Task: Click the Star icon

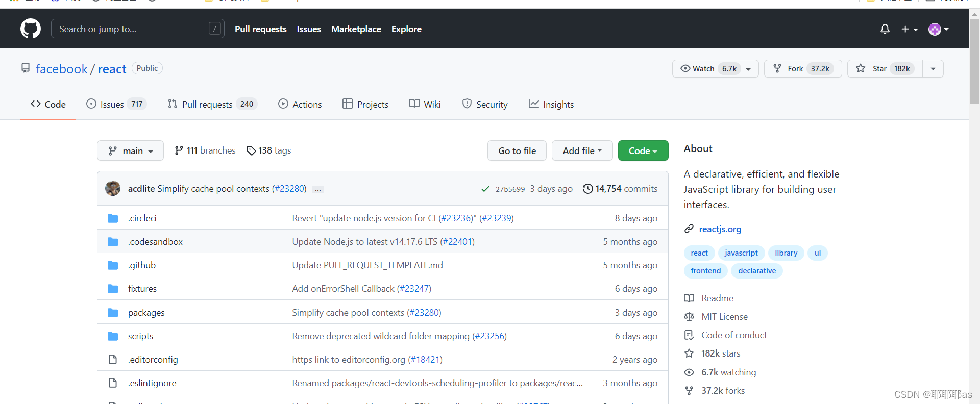Action: (x=861, y=68)
